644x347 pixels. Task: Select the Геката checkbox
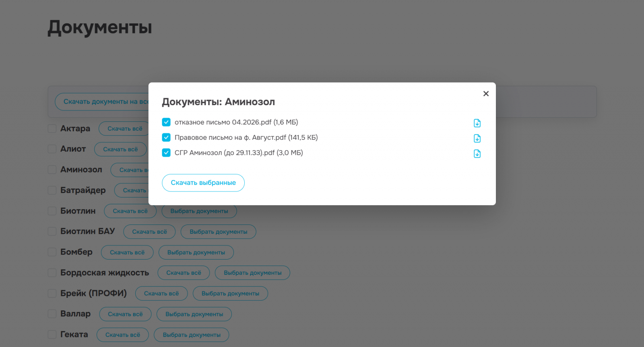click(52, 335)
